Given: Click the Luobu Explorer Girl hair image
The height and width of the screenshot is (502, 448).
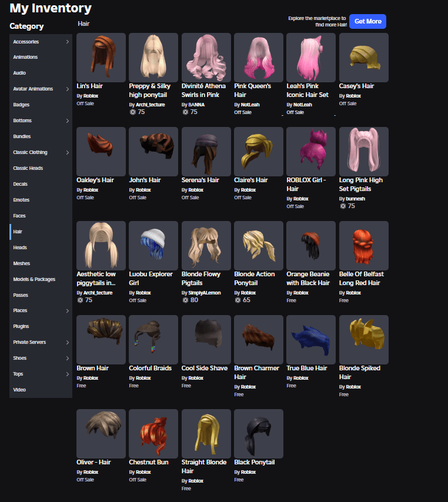Looking at the screenshot, I should click(x=153, y=245).
